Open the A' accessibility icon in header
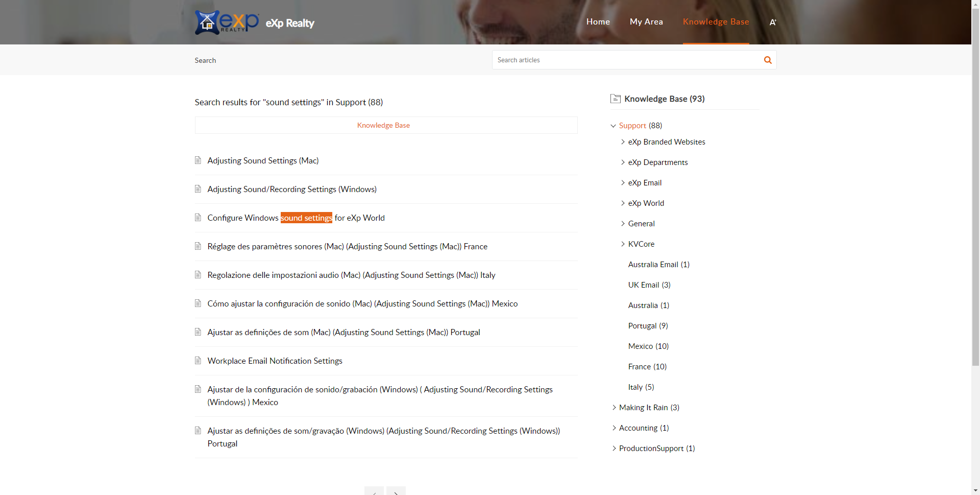Viewport: 980px width, 495px height. coord(773,22)
